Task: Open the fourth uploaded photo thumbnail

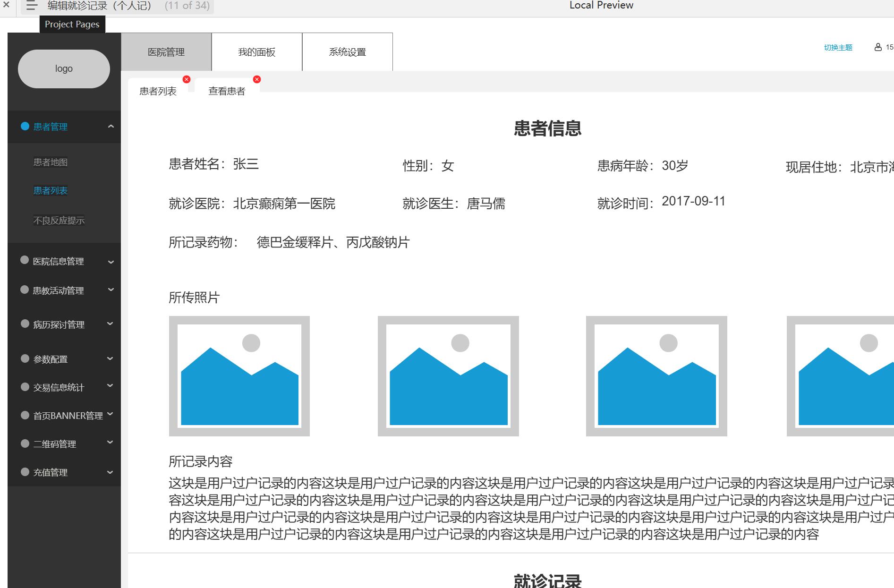Action: [x=840, y=376]
